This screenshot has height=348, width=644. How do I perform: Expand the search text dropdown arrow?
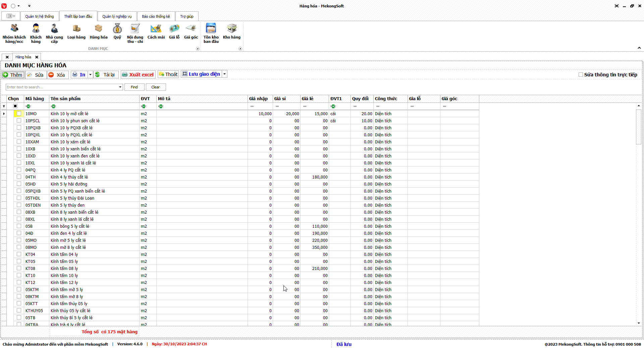point(120,87)
